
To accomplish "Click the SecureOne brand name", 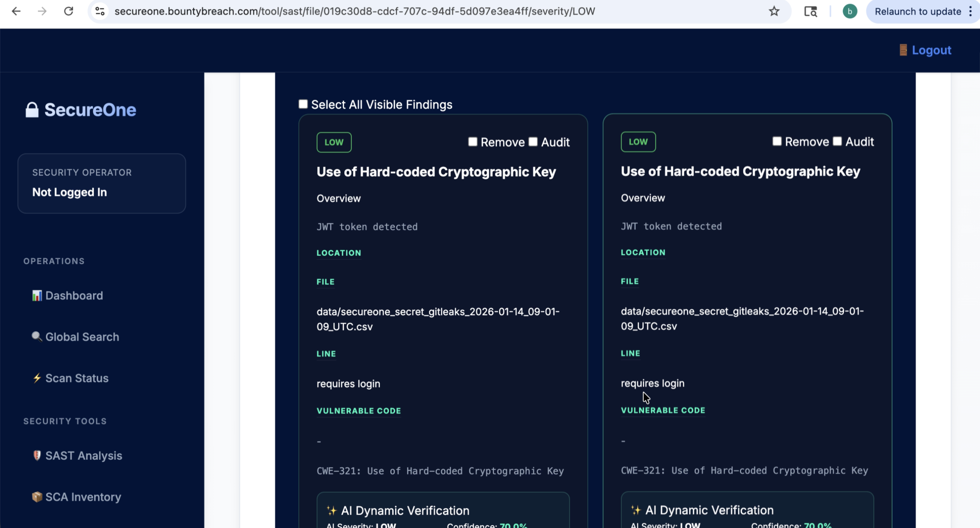I will (x=90, y=110).
